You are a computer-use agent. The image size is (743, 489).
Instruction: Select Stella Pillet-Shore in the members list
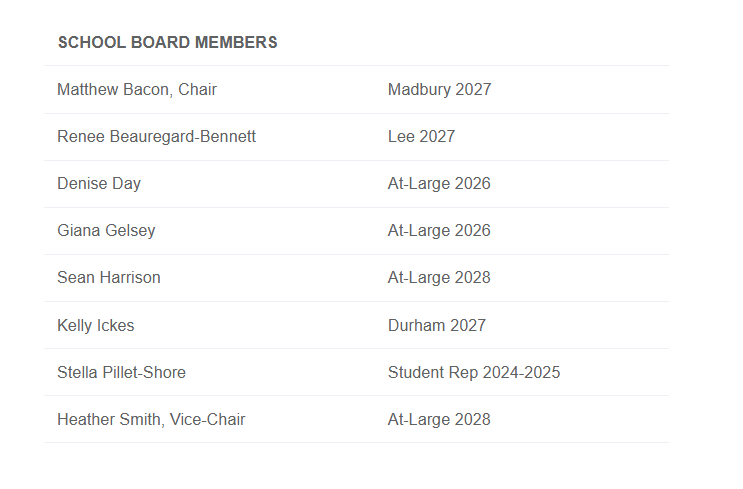(x=121, y=373)
